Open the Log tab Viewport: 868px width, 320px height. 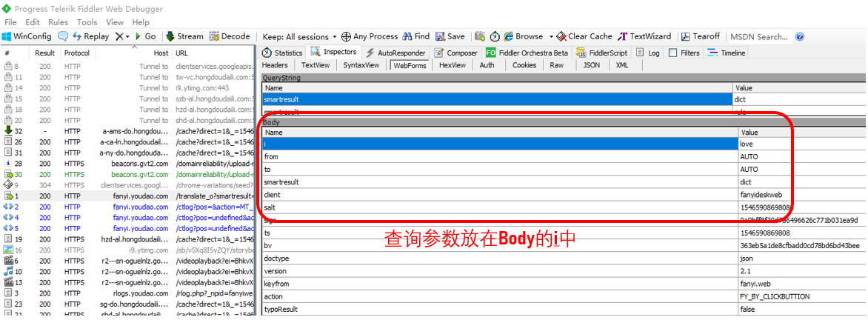tap(648, 53)
